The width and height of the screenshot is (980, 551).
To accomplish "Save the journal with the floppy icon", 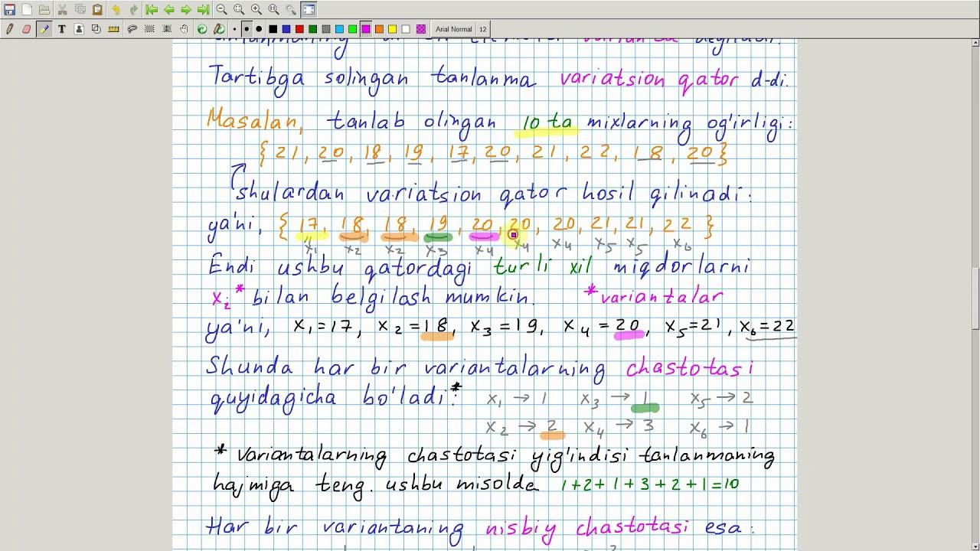I will (9, 10).
